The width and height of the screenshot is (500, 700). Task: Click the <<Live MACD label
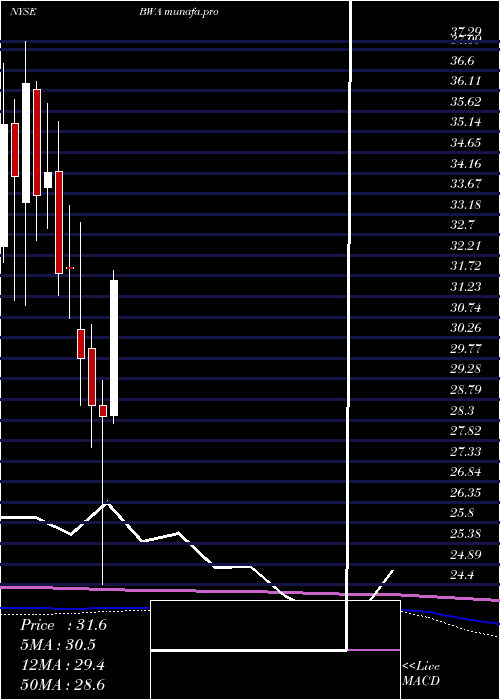421,673
